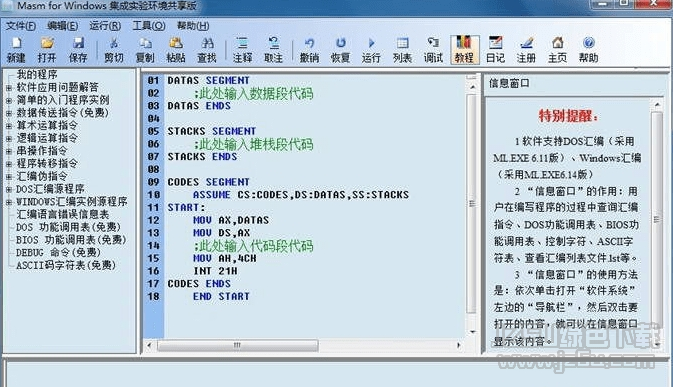This screenshot has width=673, height=387.
Task: Open the 工具(O) menu
Action: (149, 26)
